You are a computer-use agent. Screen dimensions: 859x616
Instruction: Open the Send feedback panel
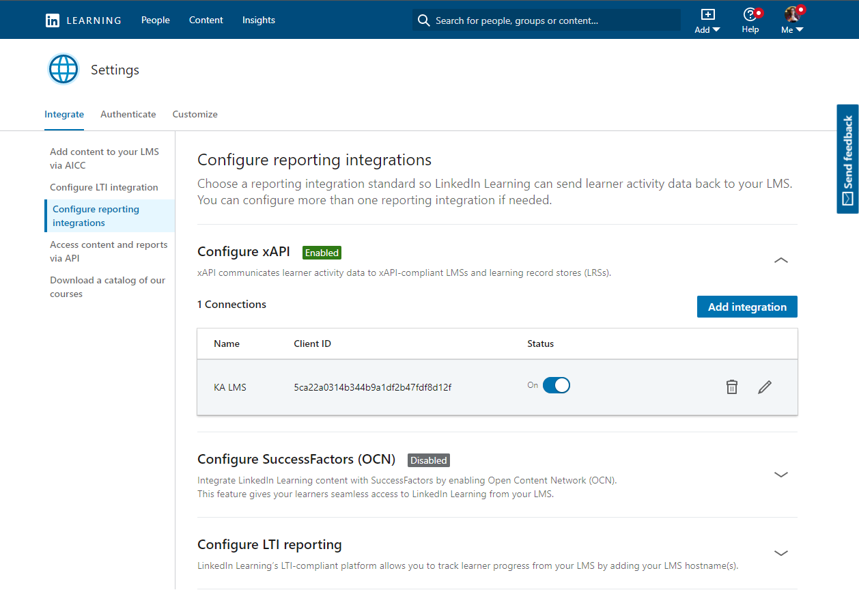point(847,158)
